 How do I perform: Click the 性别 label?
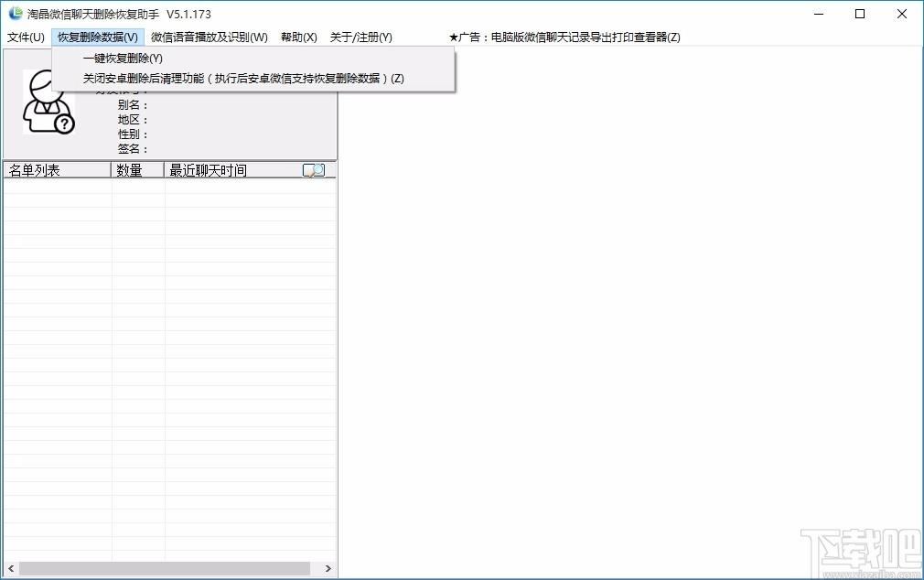tap(133, 134)
